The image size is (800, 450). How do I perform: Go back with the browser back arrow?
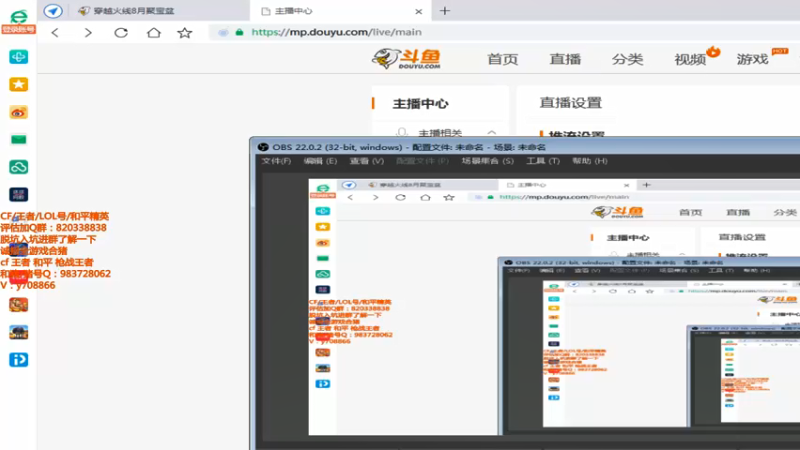point(55,33)
